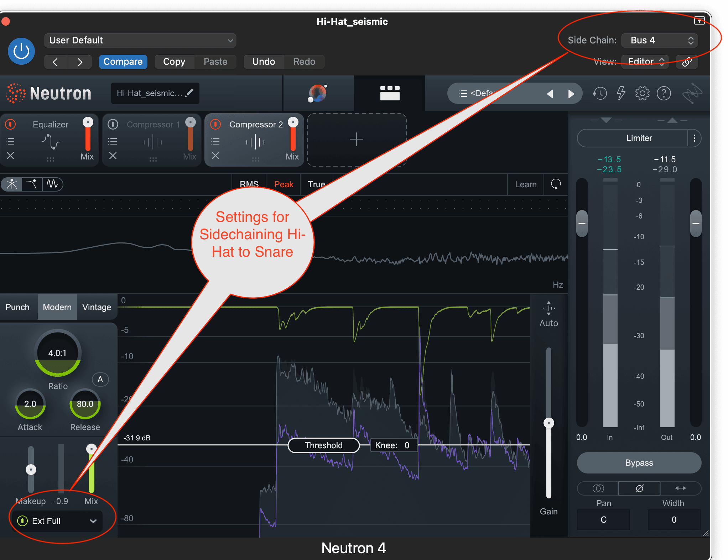728x560 pixels.
Task: Toggle Compressor 1 module power
Action: (x=113, y=124)
